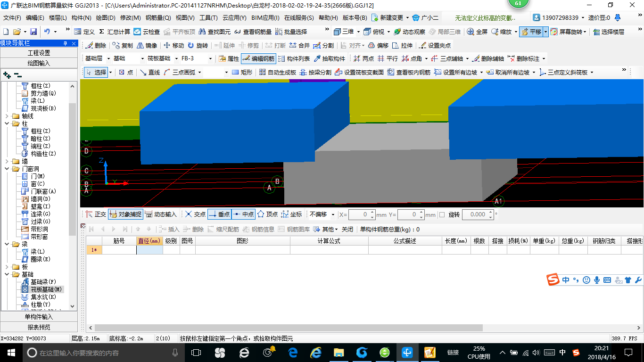Toggle 对象捕捉 object snap
This screenshot has width=644, height=362.
pos(125,214)
